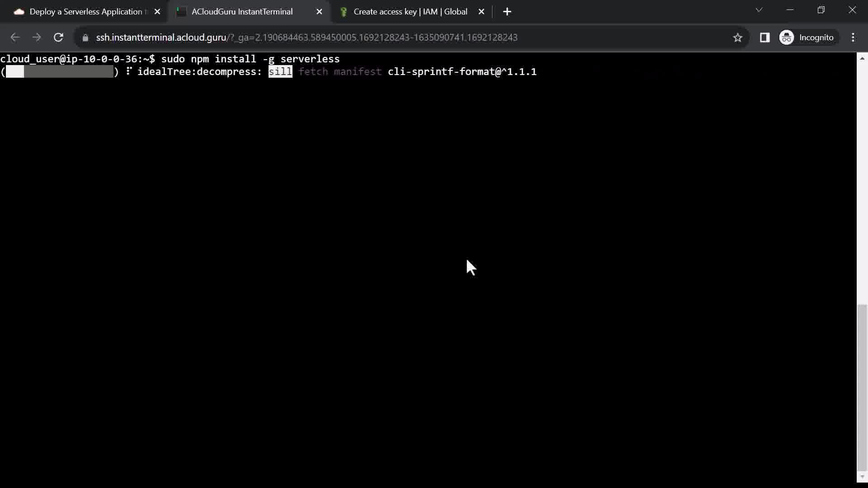Screen dimensions: 868x488
Task: Expand the tab search chevron
Action: coord(759,10)
